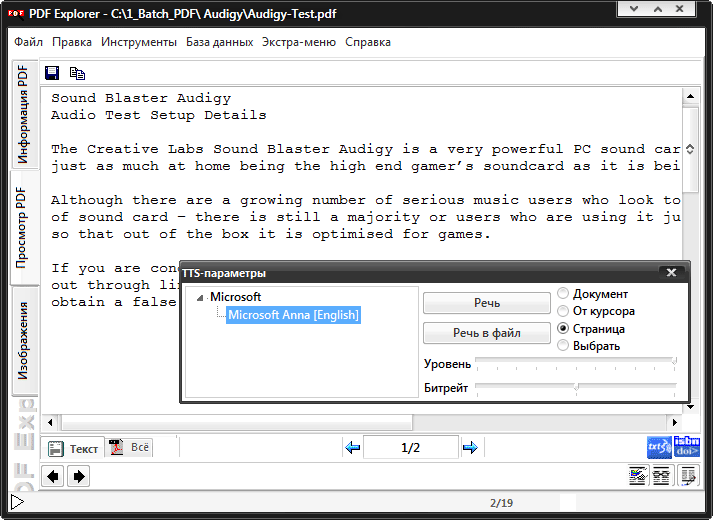This screenshot has height=520, width=713.
Task: Click the horizontal scrollbar thumb
Action: click(x=237, y=423)
